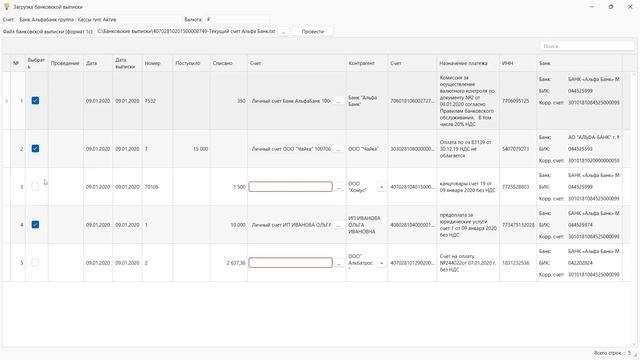
Task: Uncheck the checkbox in row 1
Action: (x=36, y=100)
